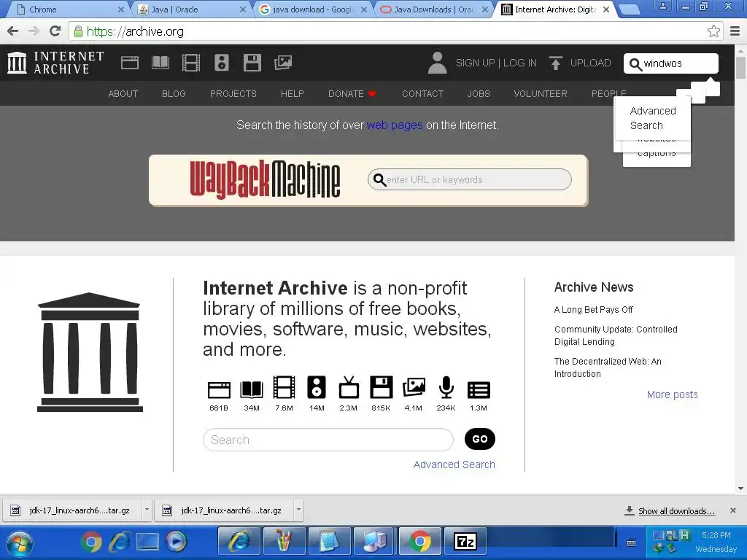Click the browser back arrow
This screenshot has height=560, width=747.
click(13, 31)
